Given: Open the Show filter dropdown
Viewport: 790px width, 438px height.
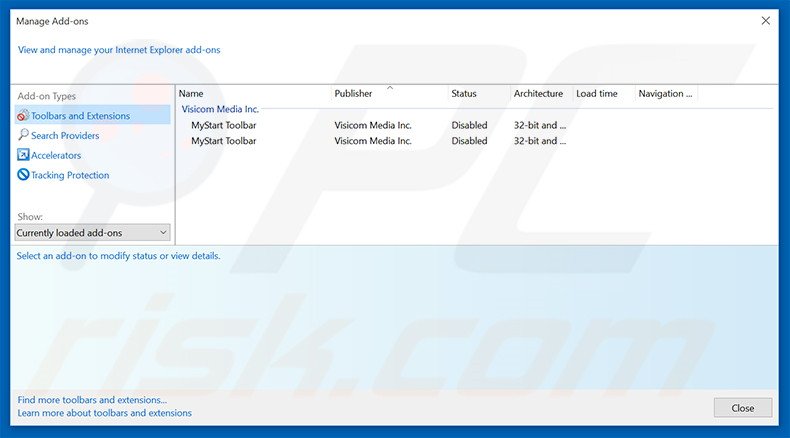Looking at the screenshot, I should [x=92, y=233].
